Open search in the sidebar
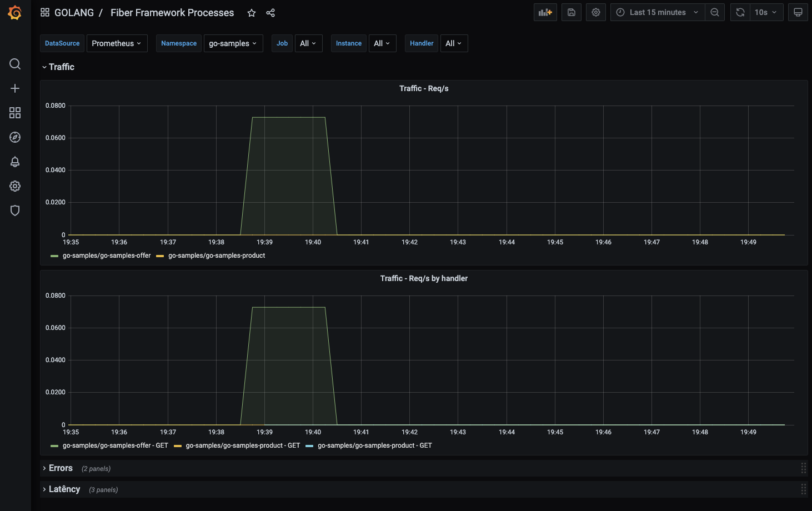 tap(15, 64)
